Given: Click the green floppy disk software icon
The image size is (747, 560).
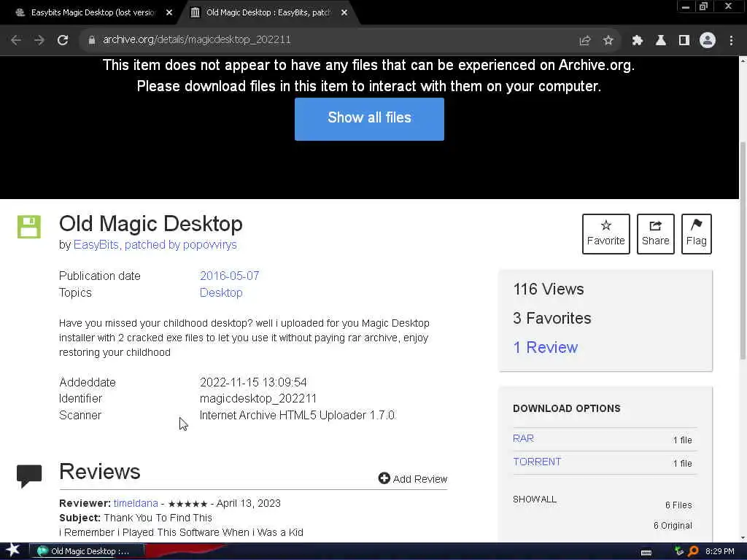Looking at the screenshot, I should pos(29,227).
